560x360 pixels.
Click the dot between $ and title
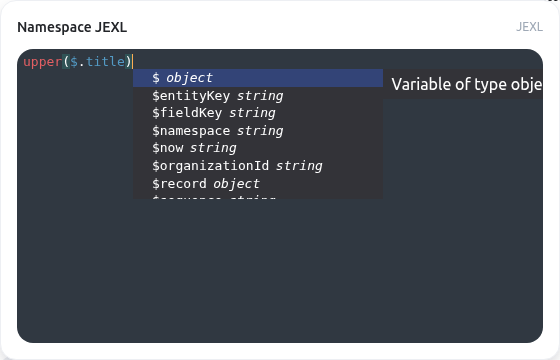[x=82, y=62]
